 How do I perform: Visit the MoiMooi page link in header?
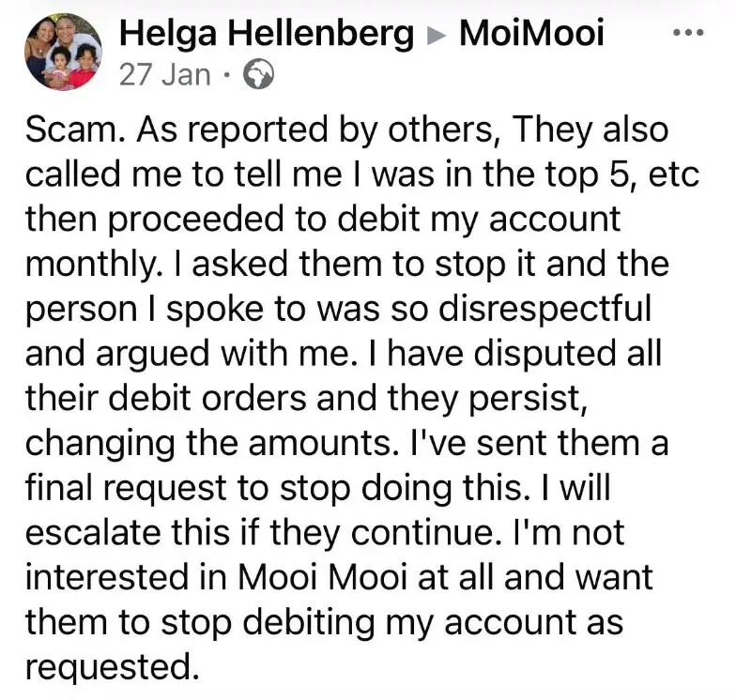point(531,34)
